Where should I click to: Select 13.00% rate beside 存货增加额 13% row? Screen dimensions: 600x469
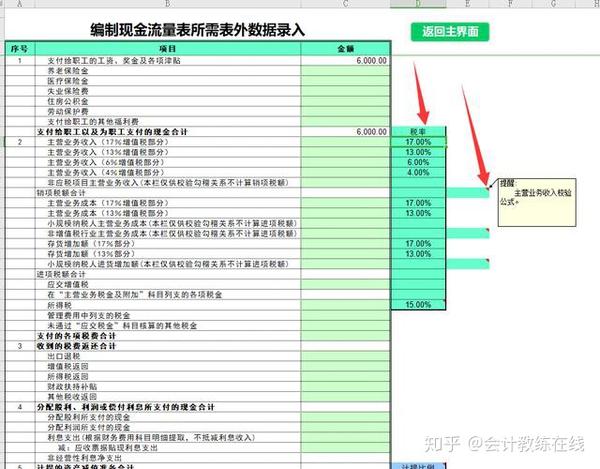pos(418,254)
